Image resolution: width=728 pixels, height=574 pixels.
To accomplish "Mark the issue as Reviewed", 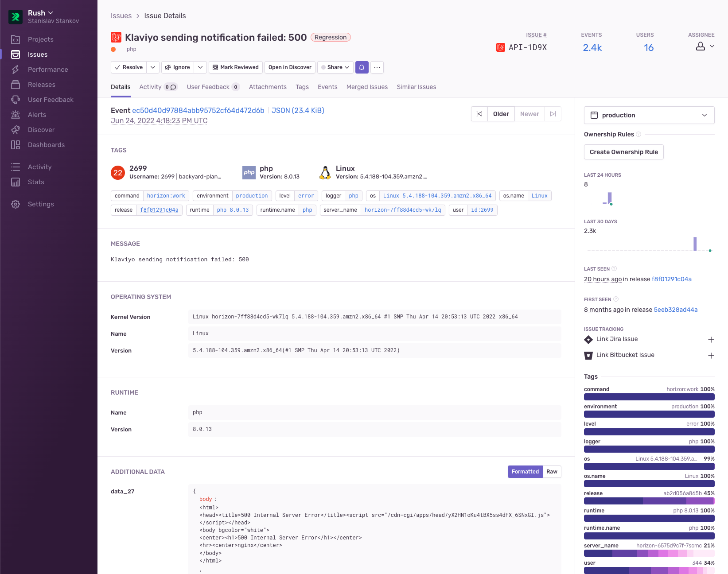I will [236, 67].
